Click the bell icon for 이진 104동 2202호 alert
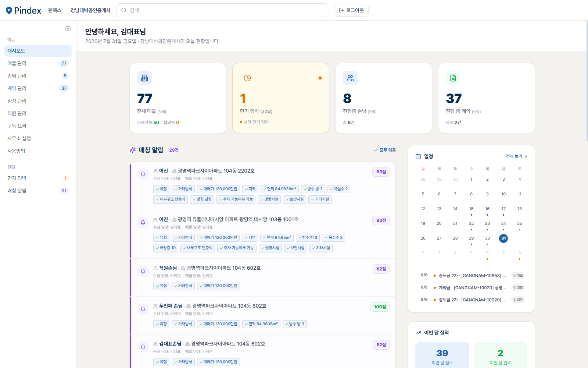Viewport: 588px width, 368px height. pos(143,174)
